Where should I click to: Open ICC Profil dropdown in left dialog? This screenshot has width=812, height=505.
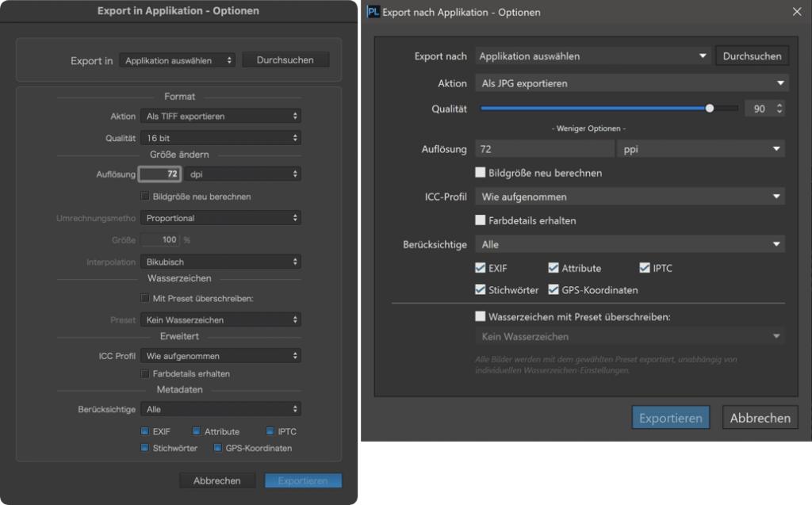click(x=220, y=356)
